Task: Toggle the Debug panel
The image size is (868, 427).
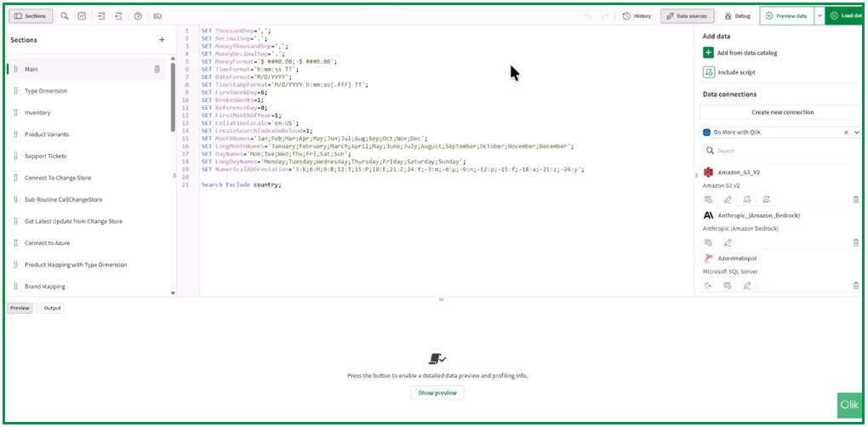Action: (737, 16)
